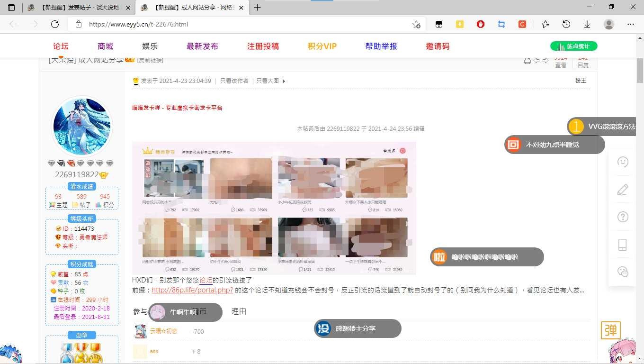Viewport: 644px width, 364px height.
Task: Open the 注册投稿 nav menu item
Action: pos(263,46)
